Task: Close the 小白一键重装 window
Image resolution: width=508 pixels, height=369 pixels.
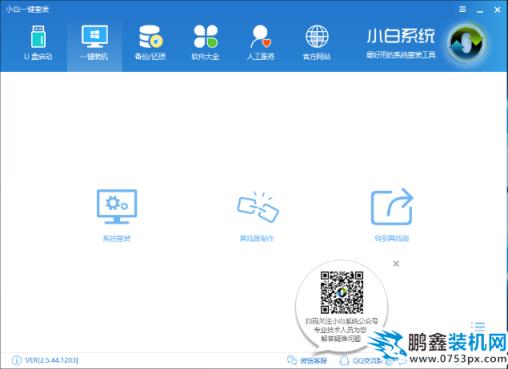Action: pos(497,10)
